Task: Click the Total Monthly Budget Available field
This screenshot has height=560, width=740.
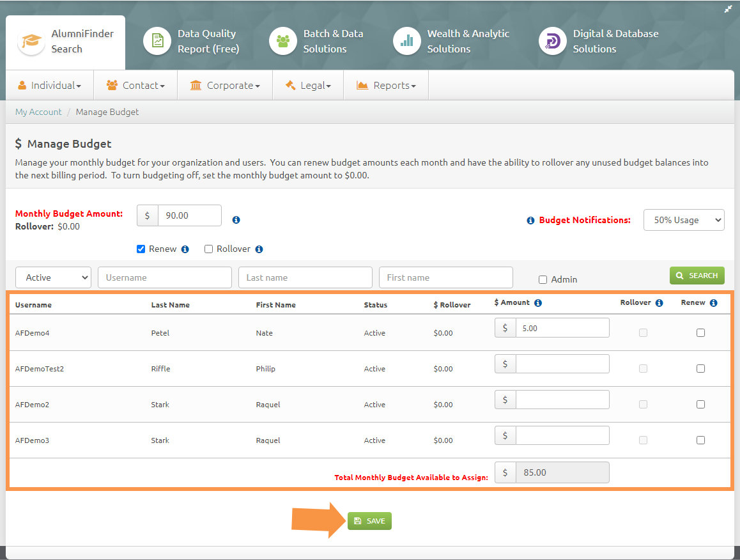Action: [562, 472]
